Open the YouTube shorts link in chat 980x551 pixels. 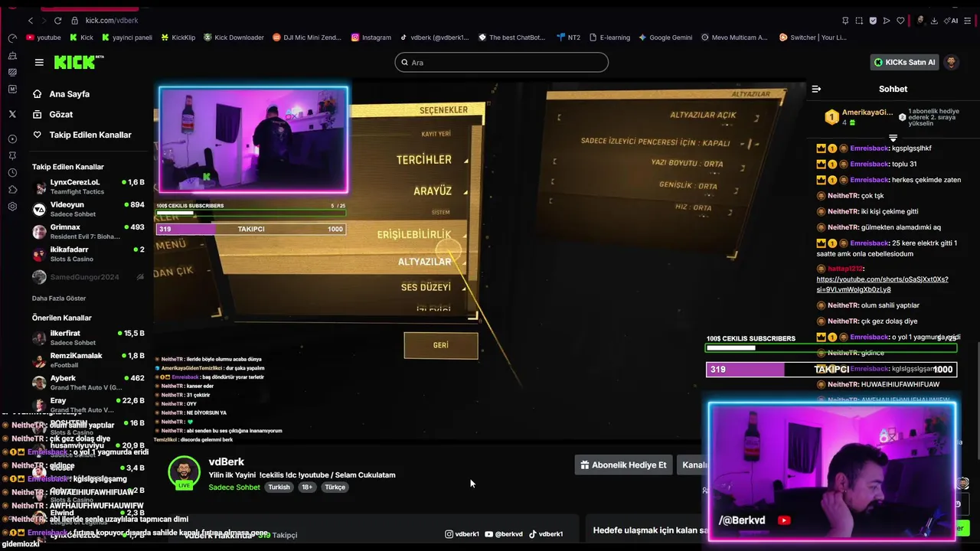[x=882, y=285]
